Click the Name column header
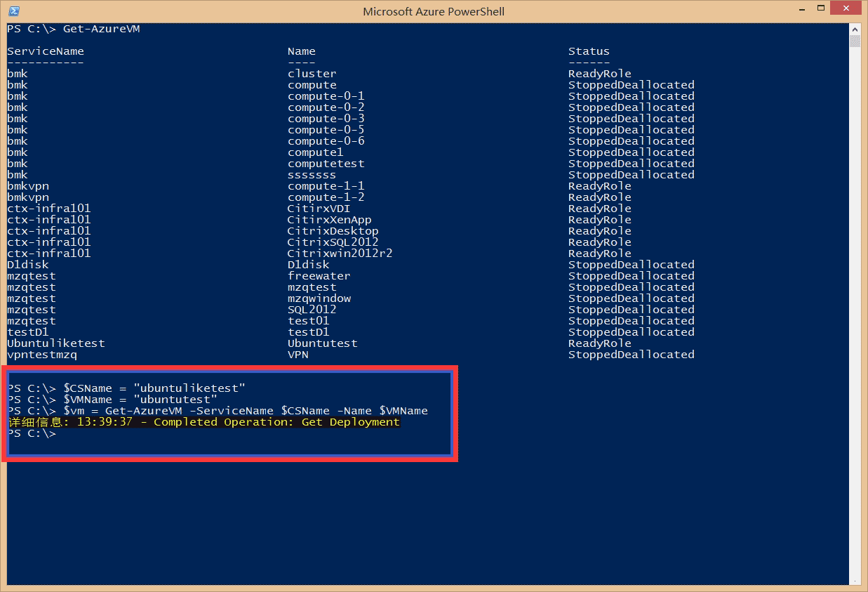The height and width of the screenshot is (592, 868). [x=302, y=51]
